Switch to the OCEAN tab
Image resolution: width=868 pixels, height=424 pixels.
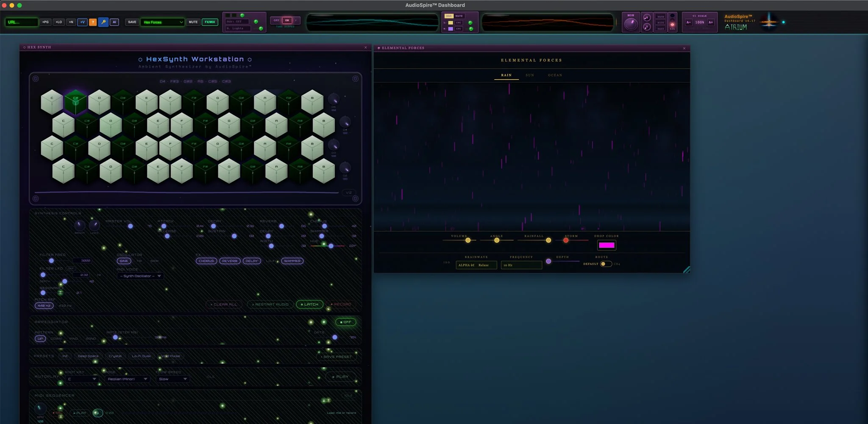click(x=555, y=75)
